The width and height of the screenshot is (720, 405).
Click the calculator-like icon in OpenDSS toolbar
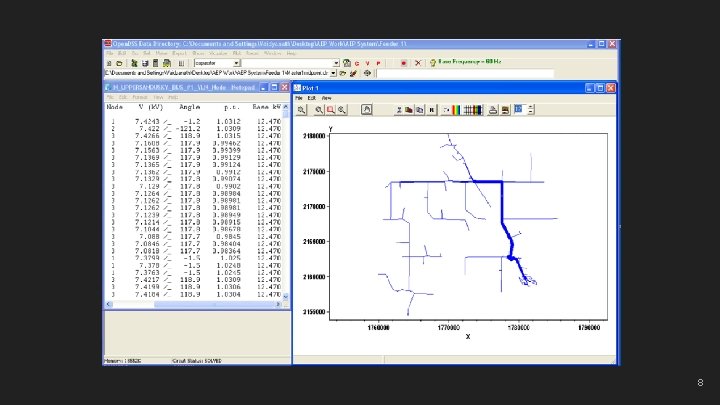point(156,63)
